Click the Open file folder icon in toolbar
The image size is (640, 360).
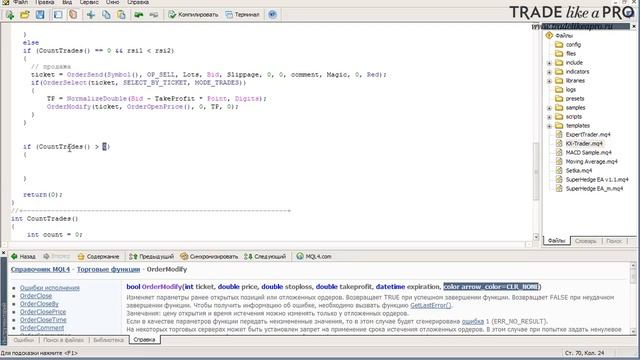coord(24,15)
